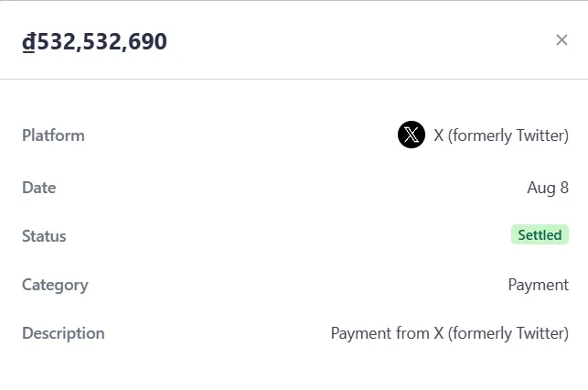Click the Date field label
This screenshot has width=588, height=390.
pyautogui.click(x=39, y=188)
